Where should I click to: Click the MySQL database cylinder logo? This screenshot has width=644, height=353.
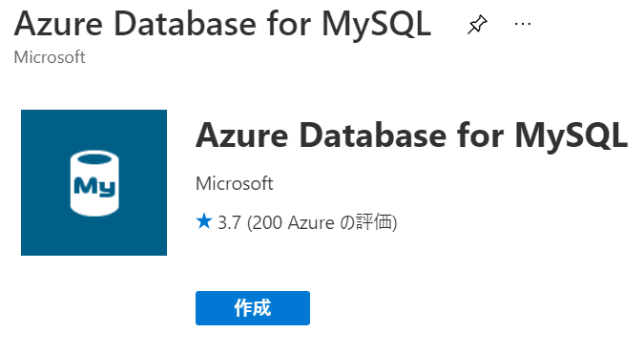click(94, 183)
